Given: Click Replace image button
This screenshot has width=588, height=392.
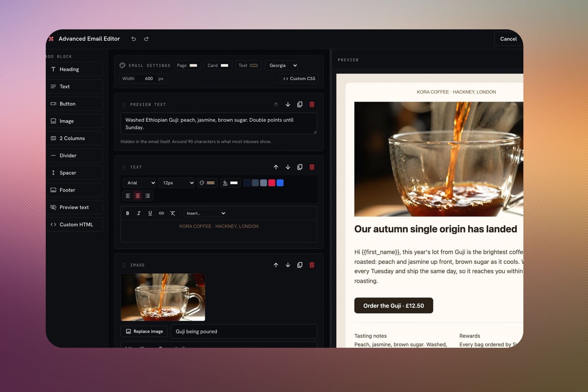Looking at the screenshot, I should [x=144, y=332].
